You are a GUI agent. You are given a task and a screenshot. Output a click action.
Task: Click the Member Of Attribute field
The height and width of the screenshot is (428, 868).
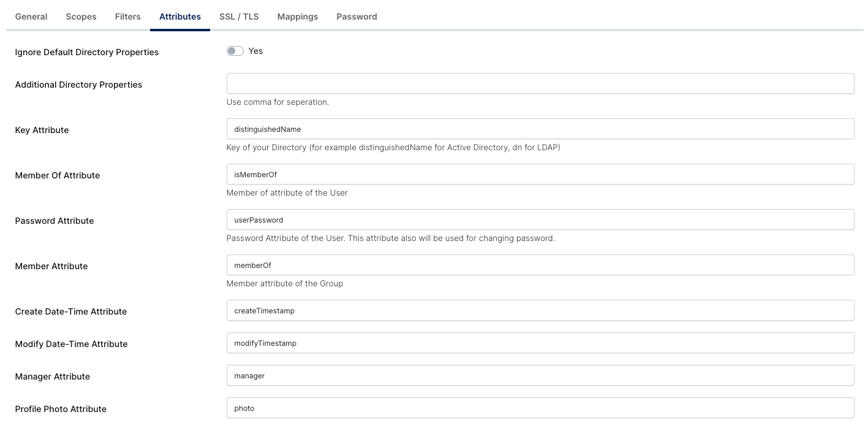[540, 175]
